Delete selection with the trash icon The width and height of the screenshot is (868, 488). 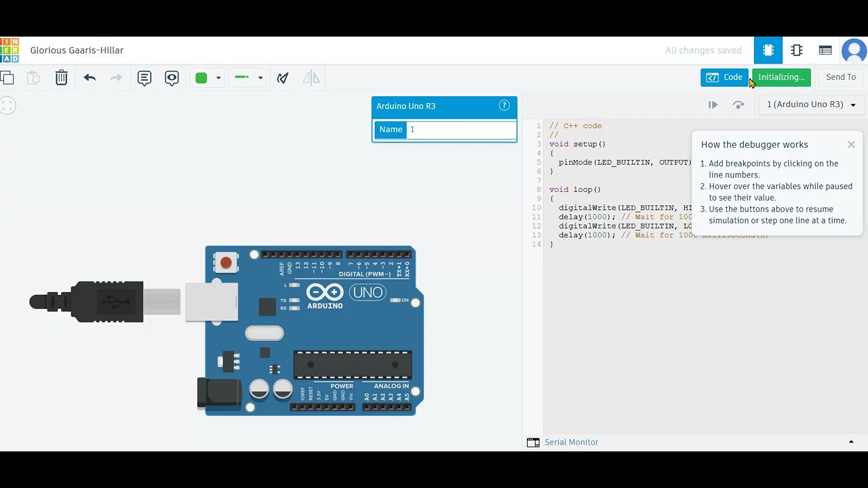tap(61, 77)
